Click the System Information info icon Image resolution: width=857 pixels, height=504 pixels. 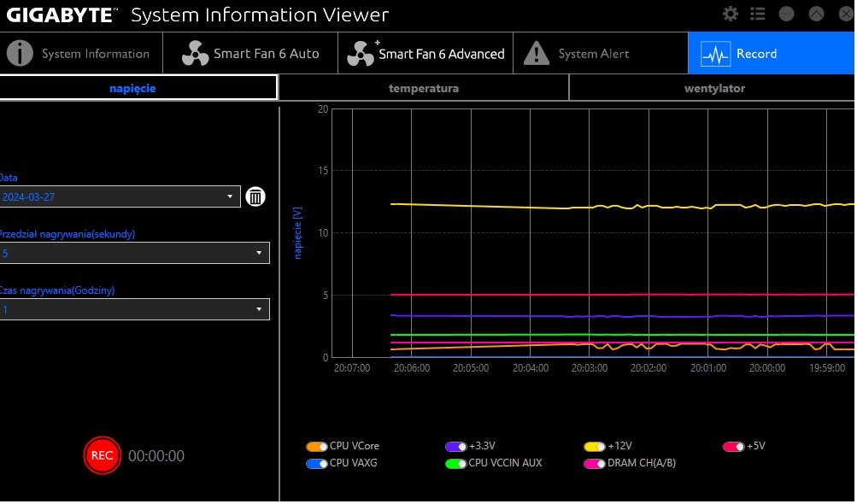point(20,54)
